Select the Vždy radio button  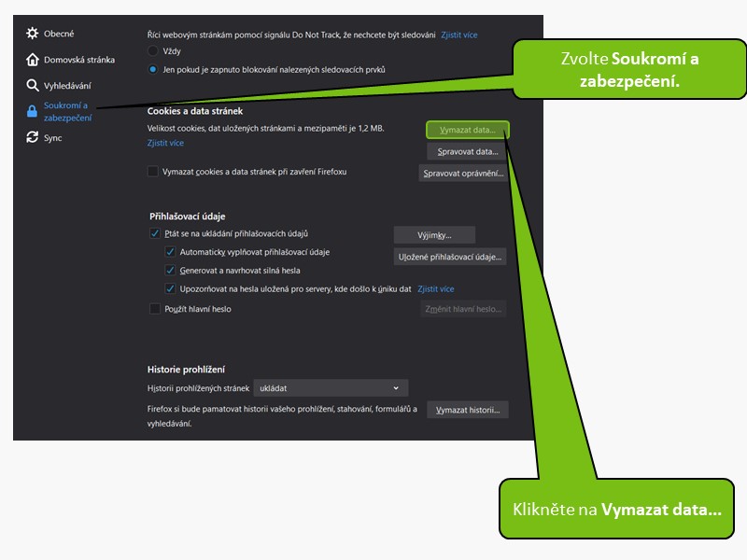pyautogui.click(x=153, y=50)
